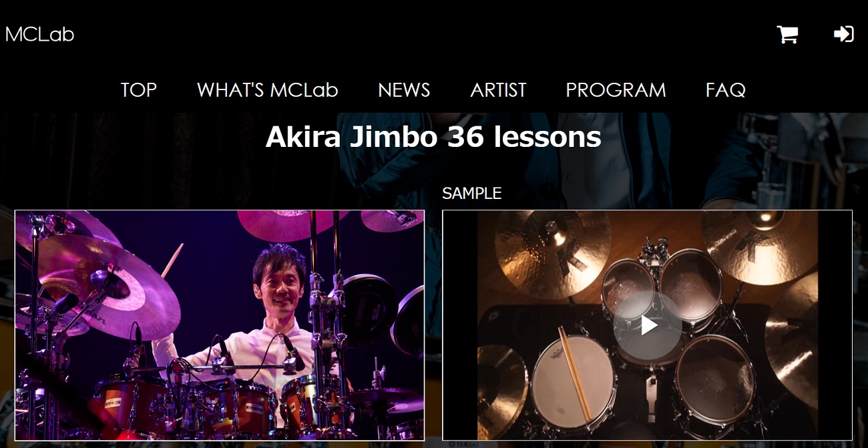868x448 pixels.
Task: Select NEWS in the navigation bar
Action: tap(404, 90)
